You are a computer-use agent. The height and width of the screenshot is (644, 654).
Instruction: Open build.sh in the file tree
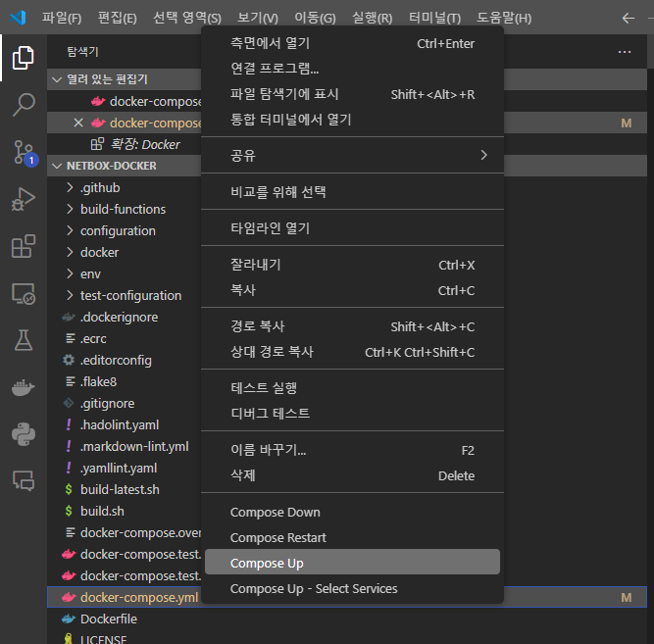102,511
